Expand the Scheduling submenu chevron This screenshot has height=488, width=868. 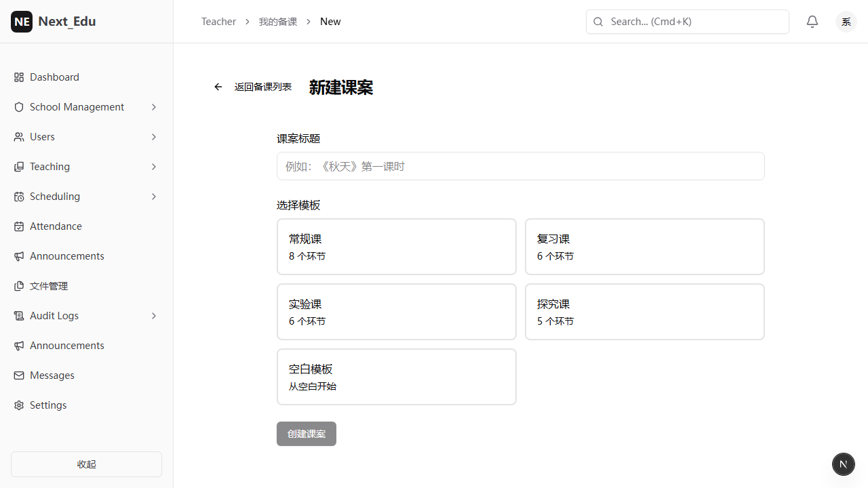coord(154,197)
